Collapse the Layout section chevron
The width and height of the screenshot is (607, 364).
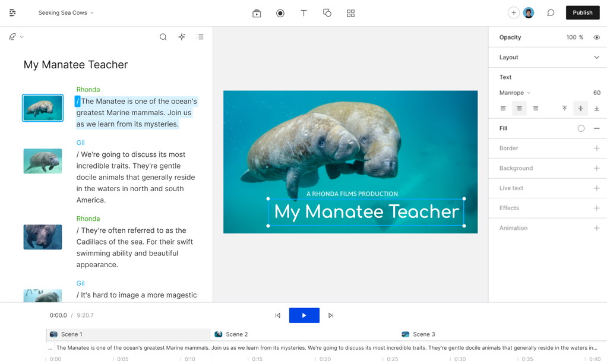[x=597, y=57]
